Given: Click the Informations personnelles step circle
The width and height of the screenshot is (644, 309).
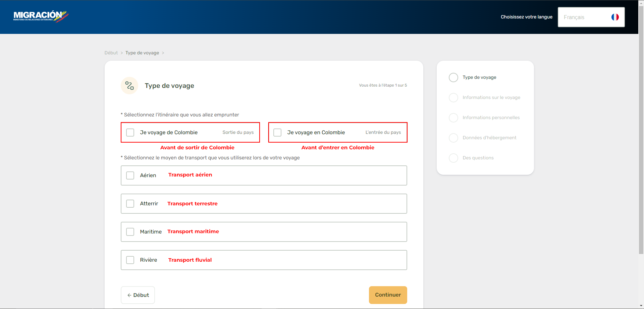Looking at the screenshot, I should 453,118.
